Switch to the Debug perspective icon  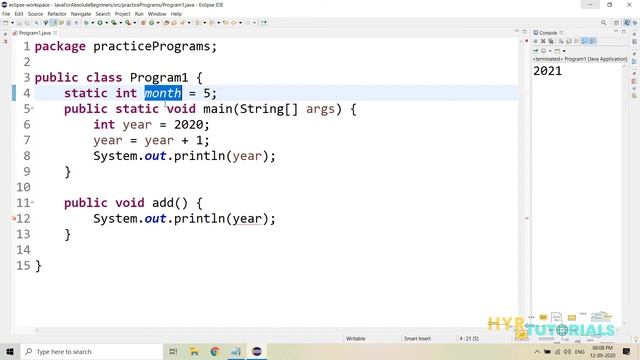click(635, 23)
